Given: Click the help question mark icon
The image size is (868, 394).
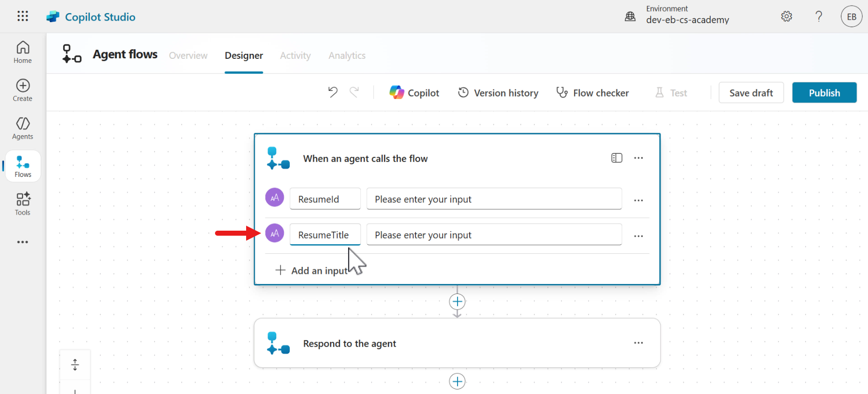Looking at the screenshot, I should pyautogui.click(x=819, y=17).
